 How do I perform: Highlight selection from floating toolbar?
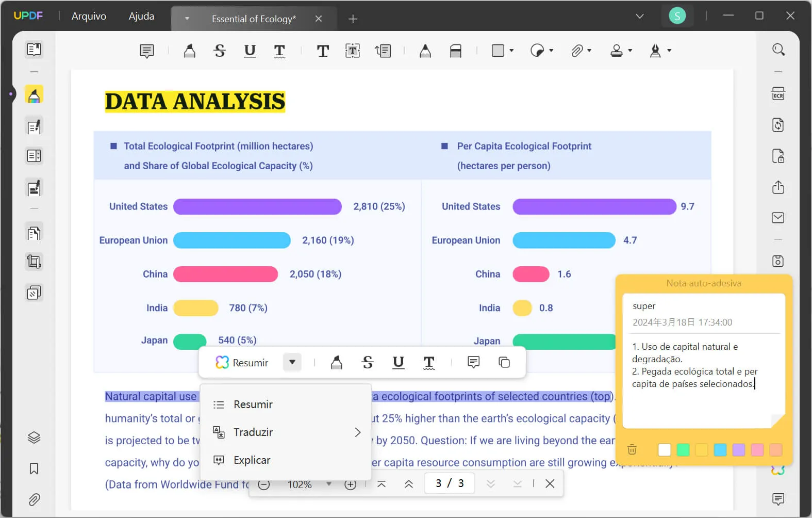337,362
